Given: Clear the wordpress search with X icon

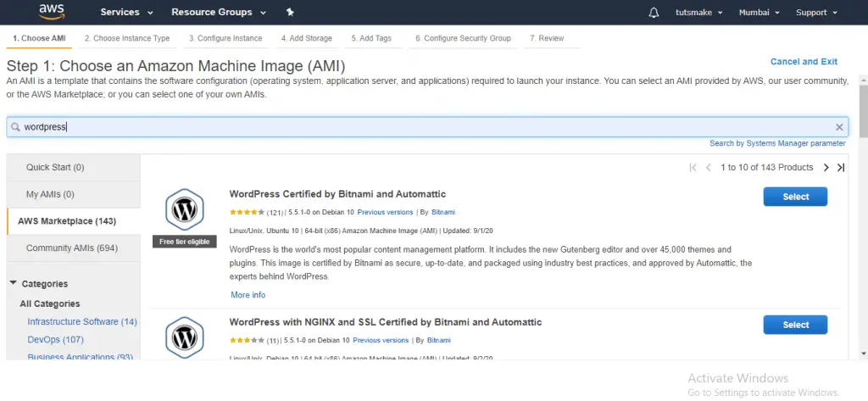Looking at the screenshot, I should pyautogui.click(x=839, y=127).
